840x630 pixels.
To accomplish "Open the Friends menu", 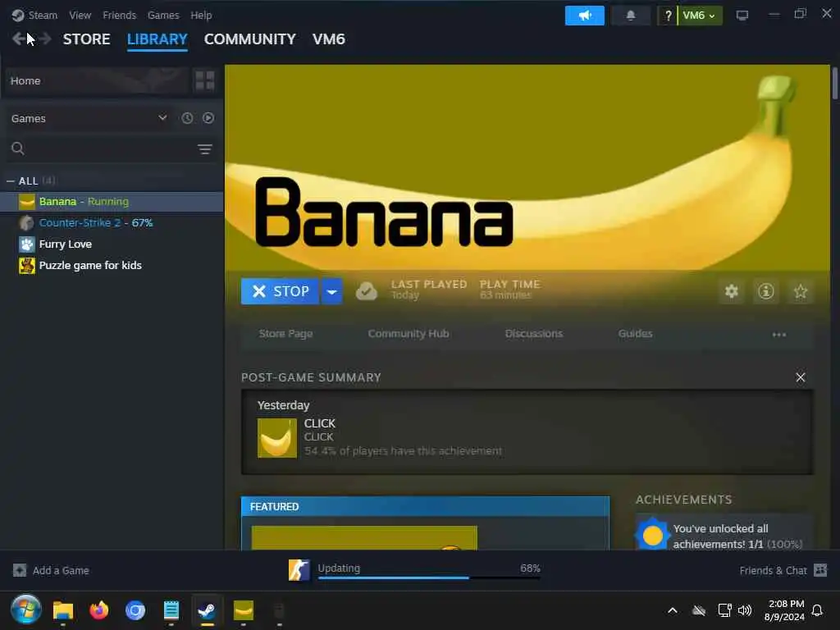I will (x=120, y=15).
